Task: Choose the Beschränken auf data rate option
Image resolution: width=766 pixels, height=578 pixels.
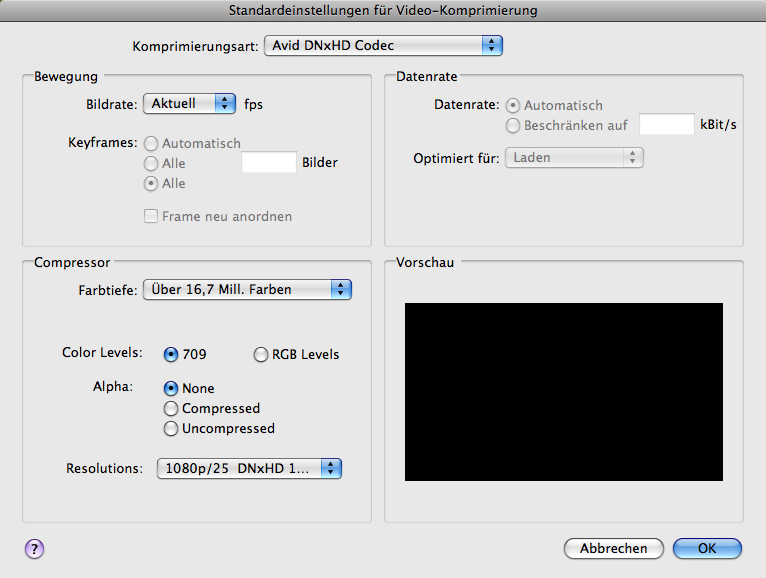Action: [x=514, y=126]
